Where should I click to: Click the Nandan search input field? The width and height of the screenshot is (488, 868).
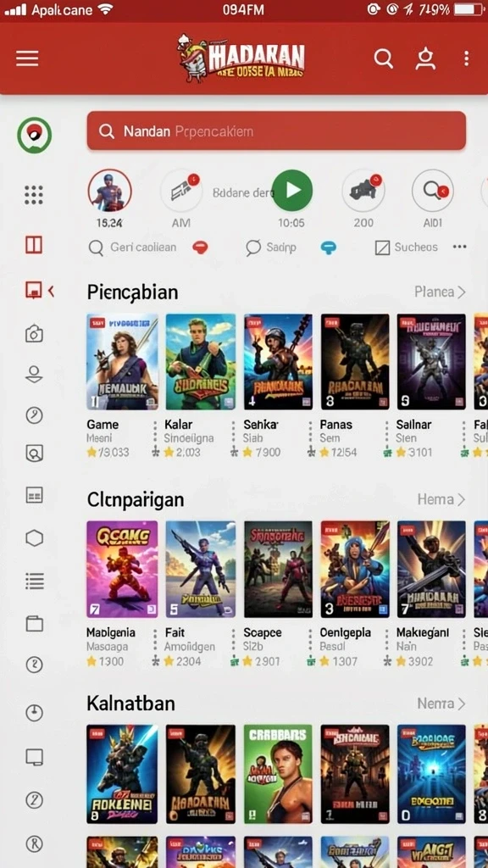point(276,131)
